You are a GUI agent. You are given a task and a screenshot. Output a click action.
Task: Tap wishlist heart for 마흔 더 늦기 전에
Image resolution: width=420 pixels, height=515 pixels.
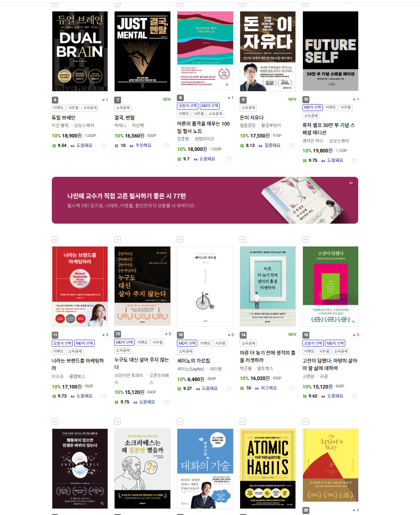pos(291,388)
